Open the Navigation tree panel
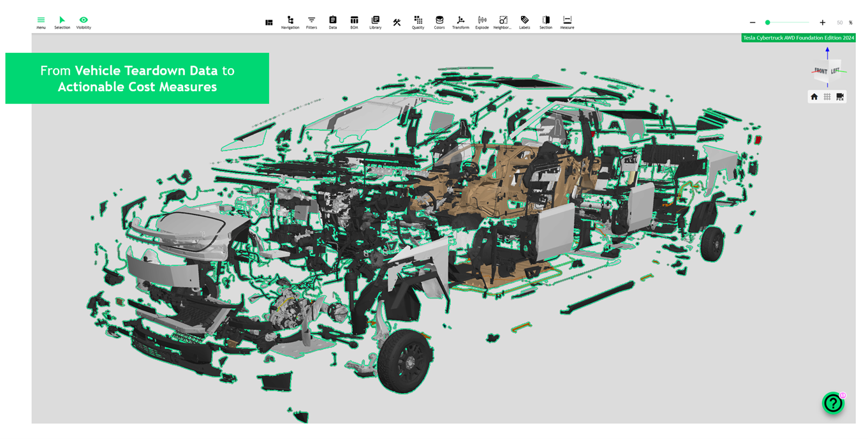 [290, 22]
